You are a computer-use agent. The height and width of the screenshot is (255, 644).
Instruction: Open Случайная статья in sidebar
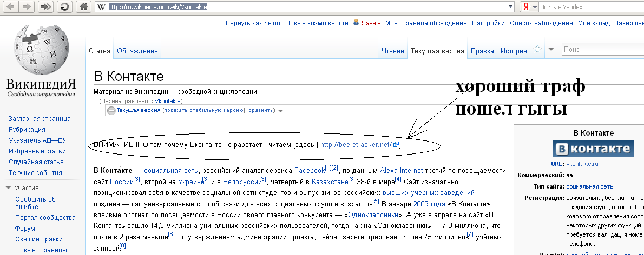tap(36, 162)
